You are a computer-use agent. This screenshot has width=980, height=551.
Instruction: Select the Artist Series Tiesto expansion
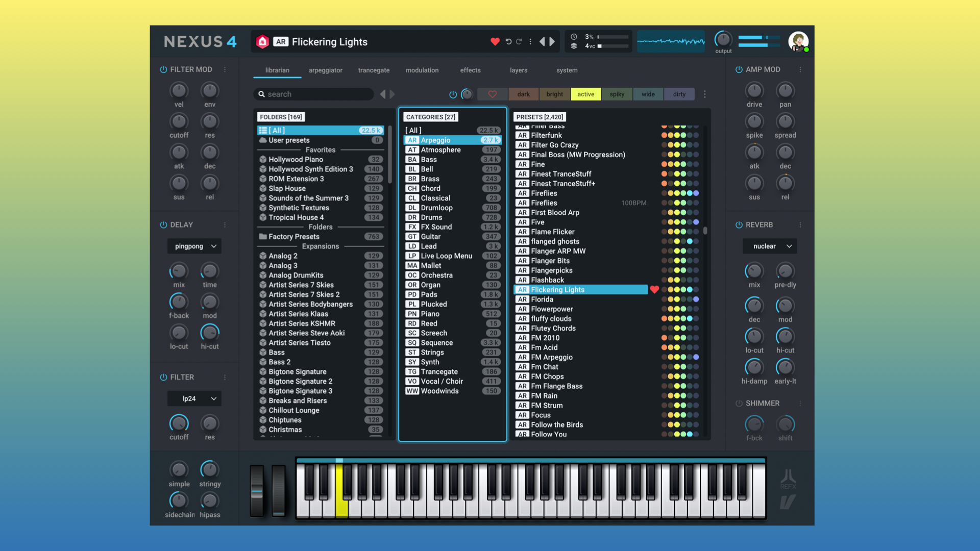321,343
